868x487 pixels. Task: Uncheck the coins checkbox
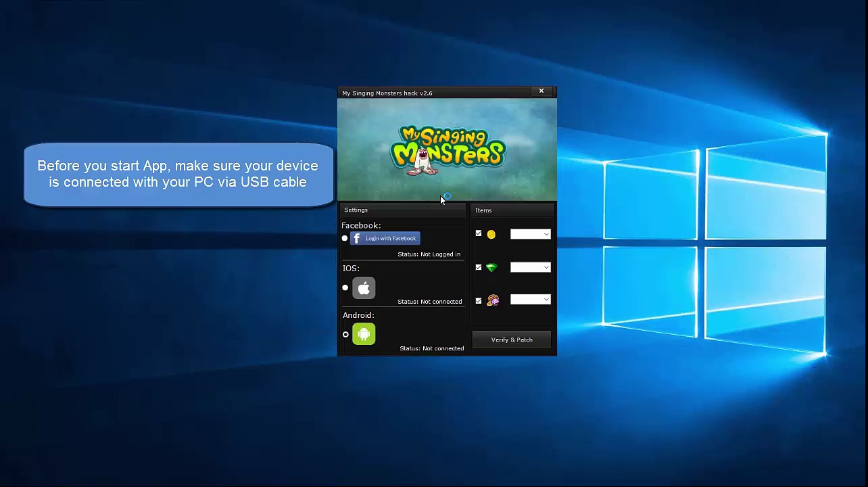pyautogui.click(x=479, y=234)
